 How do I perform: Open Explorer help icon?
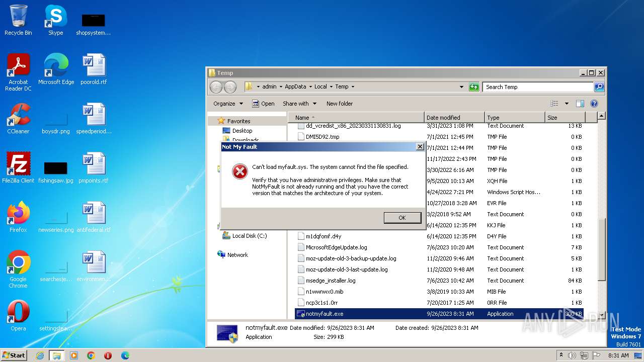[x=594, y=104]
